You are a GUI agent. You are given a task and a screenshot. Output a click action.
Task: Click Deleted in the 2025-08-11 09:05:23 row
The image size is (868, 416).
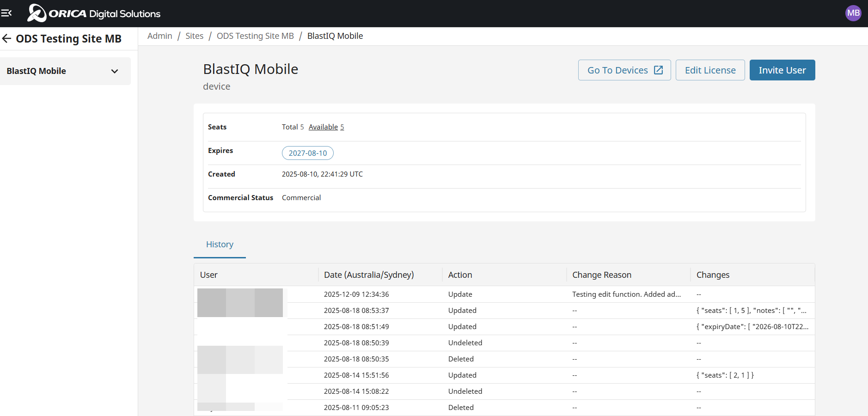click(x=461, y=408)
